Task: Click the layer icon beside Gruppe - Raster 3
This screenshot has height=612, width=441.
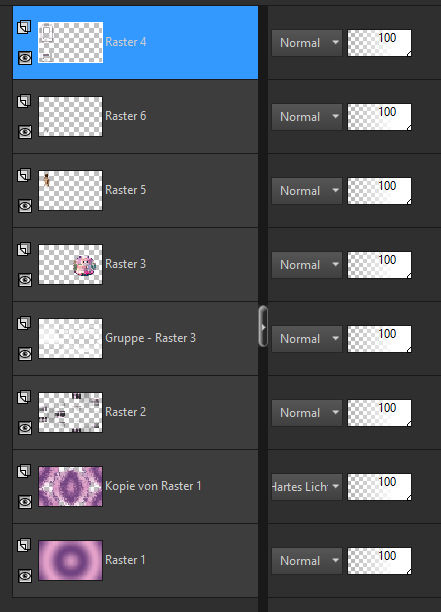Action: click(24, 323)
